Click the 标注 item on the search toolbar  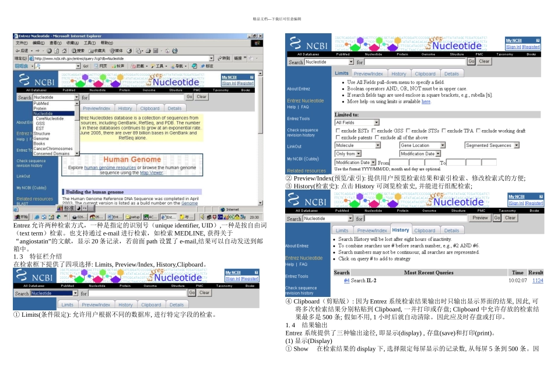[x=206, y=66]
